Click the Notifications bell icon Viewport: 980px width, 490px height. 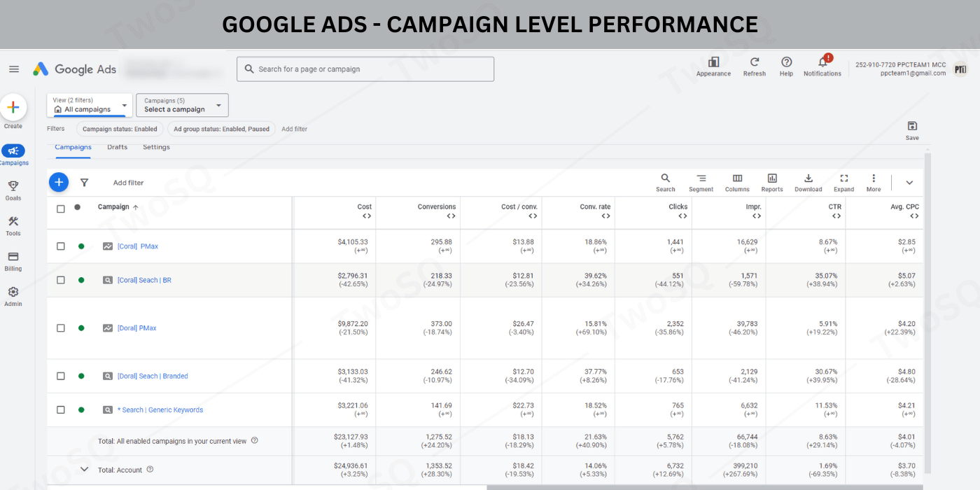[822, 62]
